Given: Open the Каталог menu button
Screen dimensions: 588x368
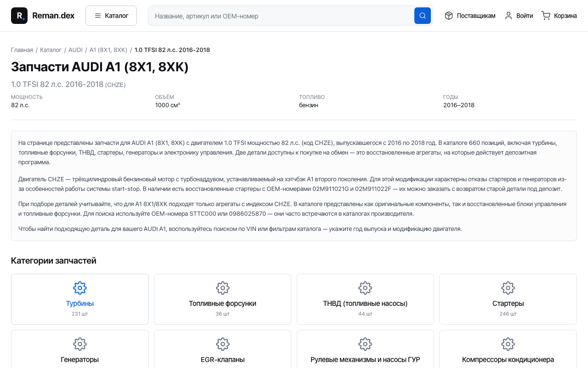Looking at the screenshot, I should [111, 16].
